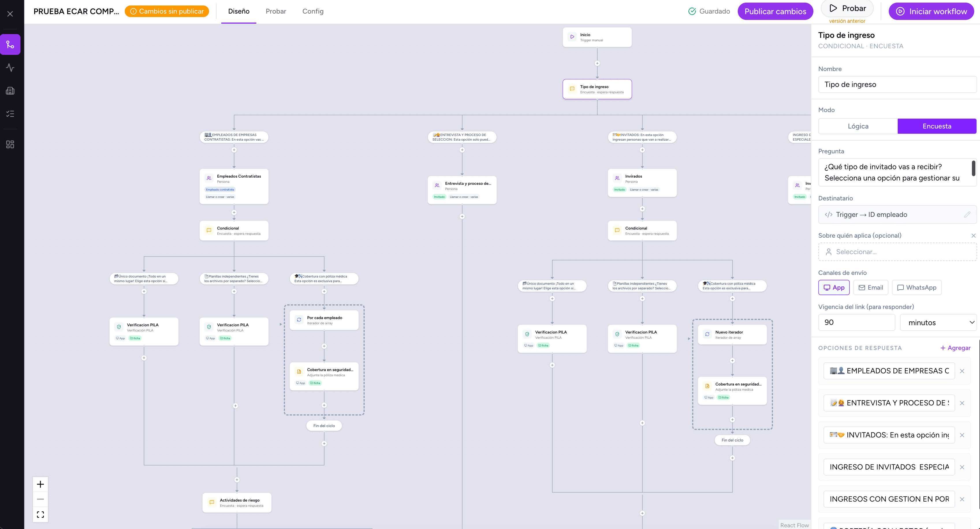The width and height of the screenshot is (980, 529).
Task: Edit the Destinatario with the pencil icon
Action: (967, 215)
